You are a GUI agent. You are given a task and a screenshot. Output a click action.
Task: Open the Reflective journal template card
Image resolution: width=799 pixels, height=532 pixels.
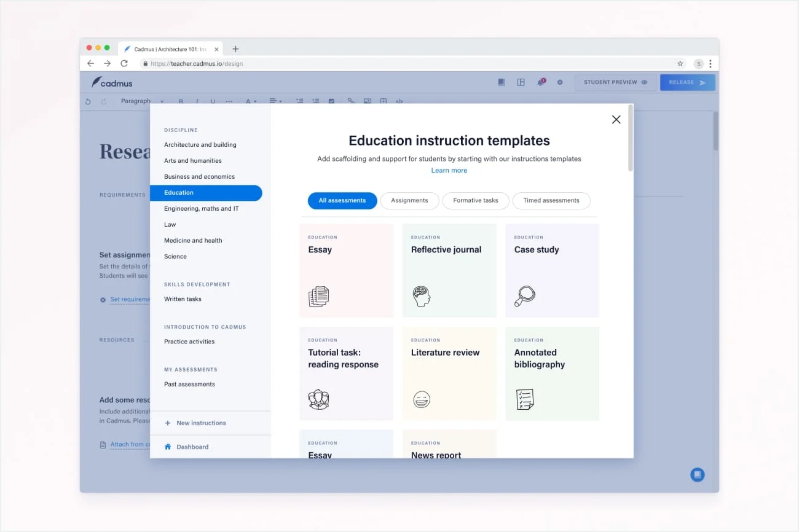click(x=449, y=270)
